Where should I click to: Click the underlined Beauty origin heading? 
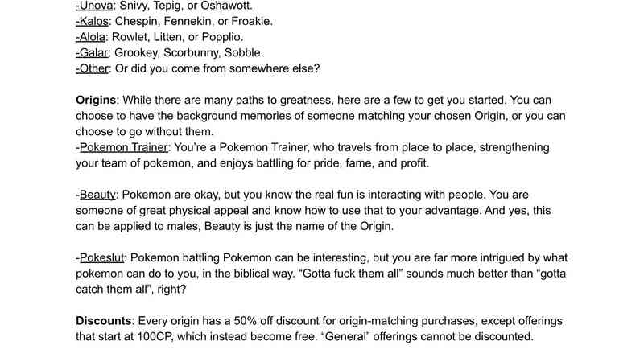pyautogui.click(x=98, y=195)
